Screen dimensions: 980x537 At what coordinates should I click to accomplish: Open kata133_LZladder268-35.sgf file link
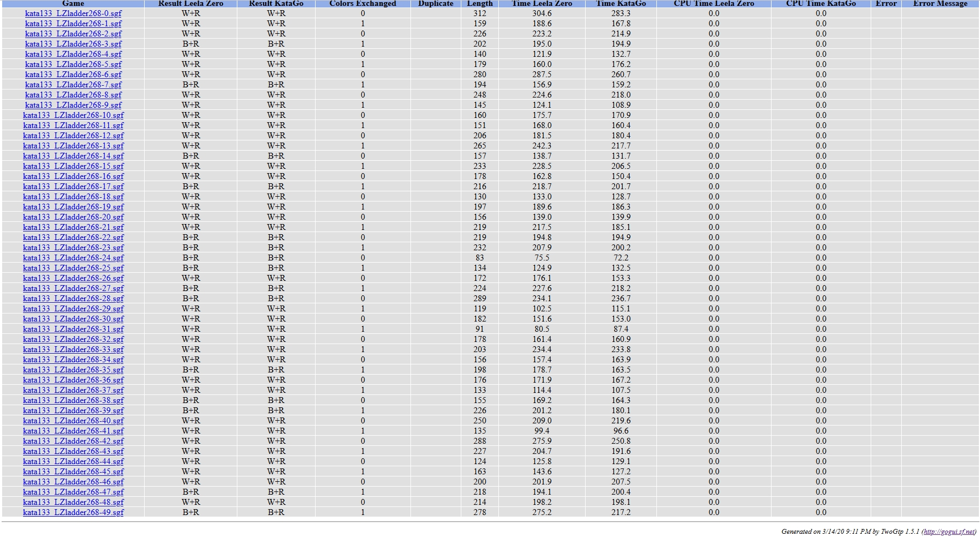(x=73, y=370)
